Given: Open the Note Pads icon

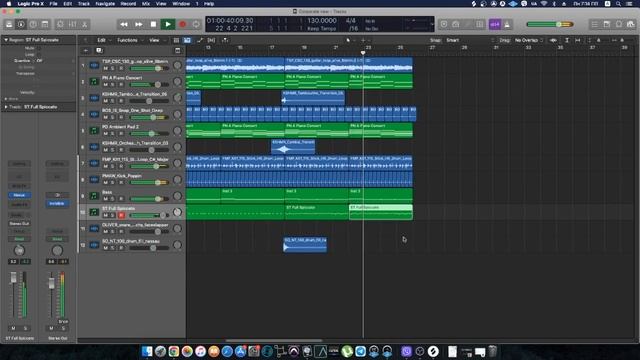Looking at the screenshot, I should point(607,24).
